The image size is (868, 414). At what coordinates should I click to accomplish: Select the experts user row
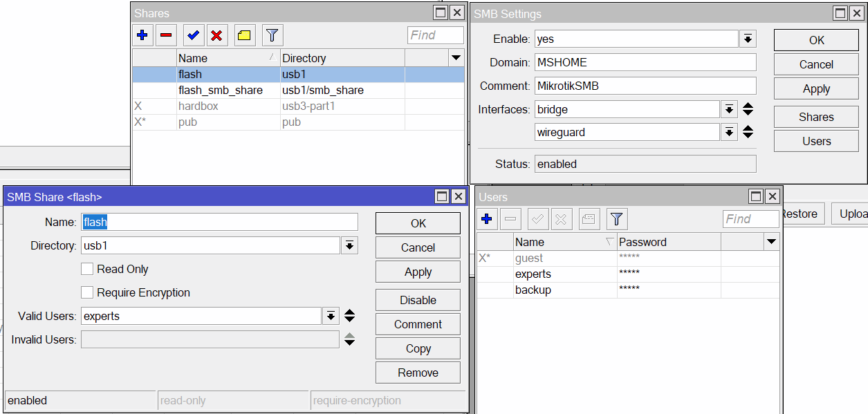click(x=628, y=274)
